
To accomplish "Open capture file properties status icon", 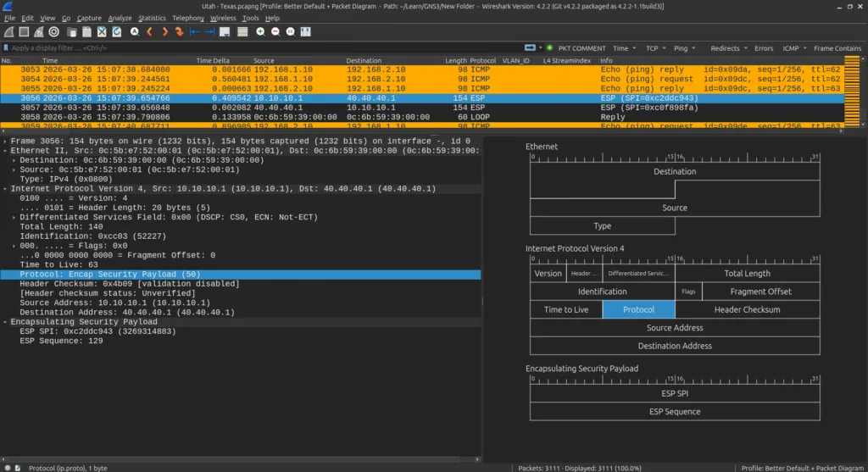I will click(18, 468).
